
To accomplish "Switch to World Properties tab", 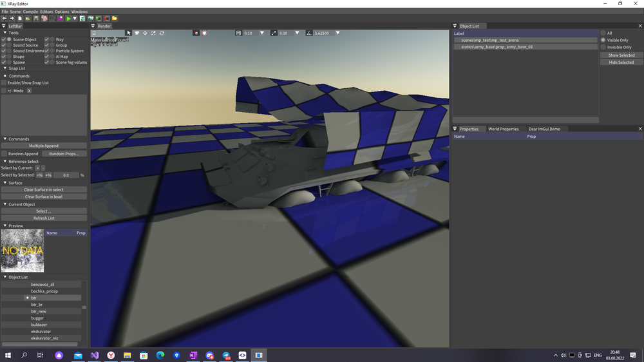I will click(x=503, y=129).
